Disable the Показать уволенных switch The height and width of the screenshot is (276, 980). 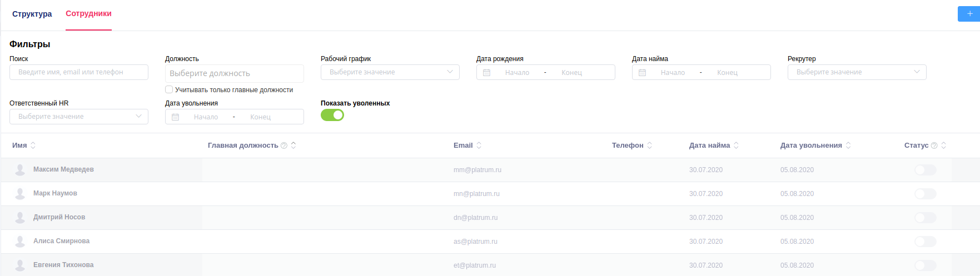(332, 115)
